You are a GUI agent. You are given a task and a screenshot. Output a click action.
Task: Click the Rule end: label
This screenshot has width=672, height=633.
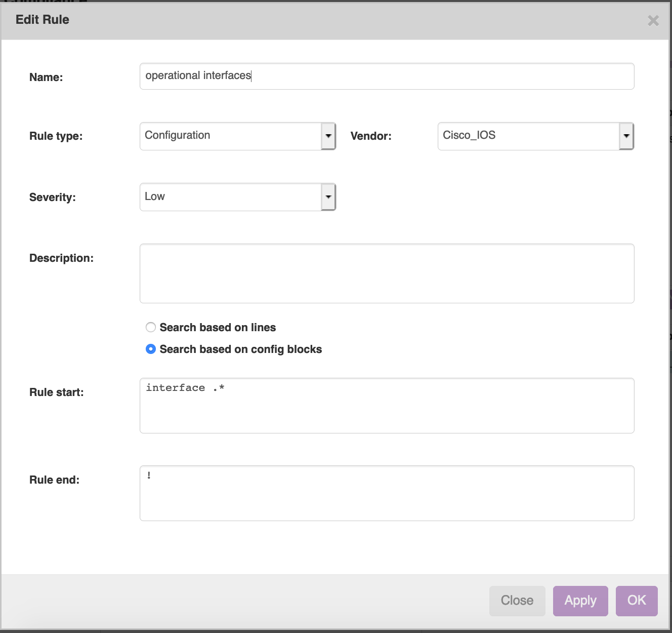[55, 480]
